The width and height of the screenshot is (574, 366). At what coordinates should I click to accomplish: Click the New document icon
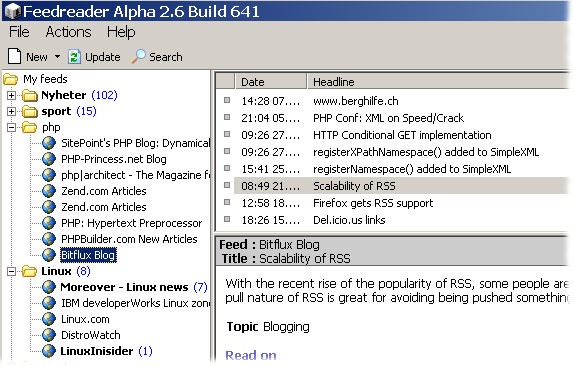coord(15,56)
